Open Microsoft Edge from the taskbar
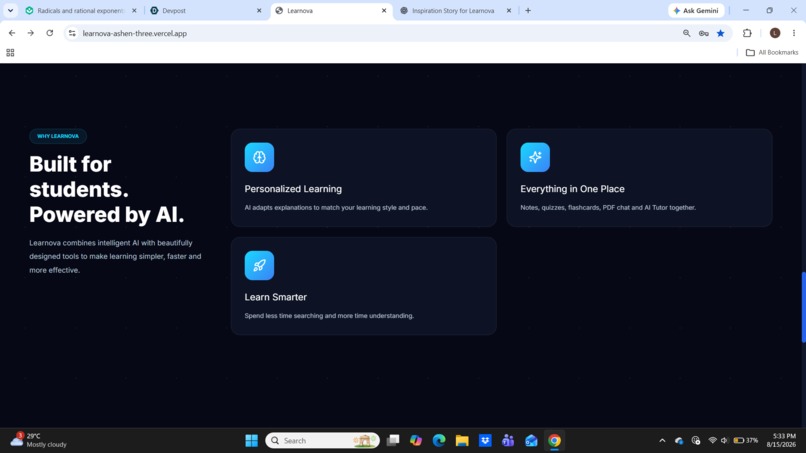 [439, 441]
